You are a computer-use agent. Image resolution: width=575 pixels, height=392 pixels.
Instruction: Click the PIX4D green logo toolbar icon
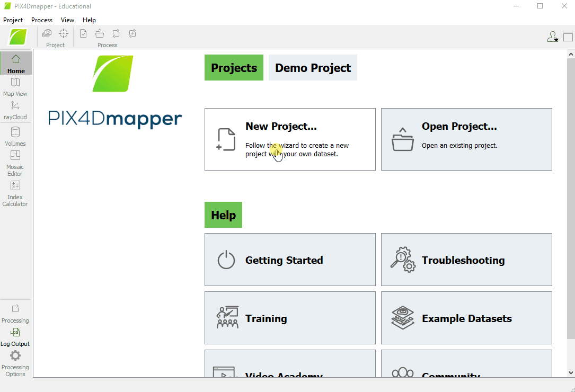pyautogui.click(x=18, y=37)
